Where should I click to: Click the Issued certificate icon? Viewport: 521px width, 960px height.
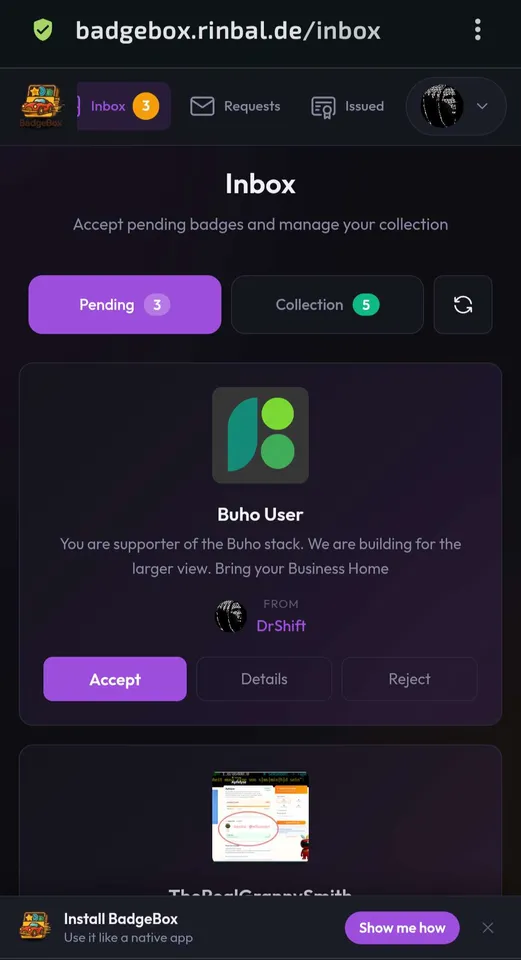click(323, 107)
